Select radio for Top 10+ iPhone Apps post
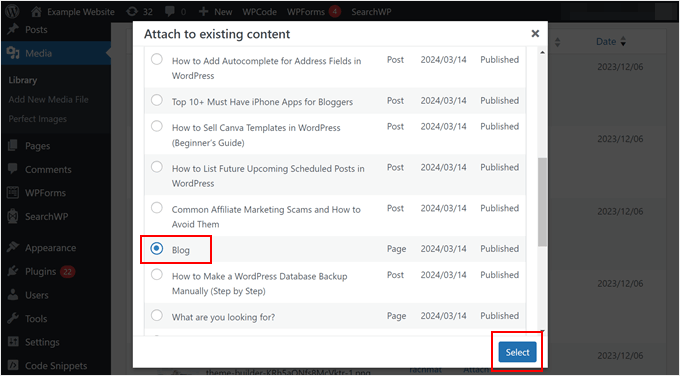Screen dimensions: 680x376 tap(157, 100)
